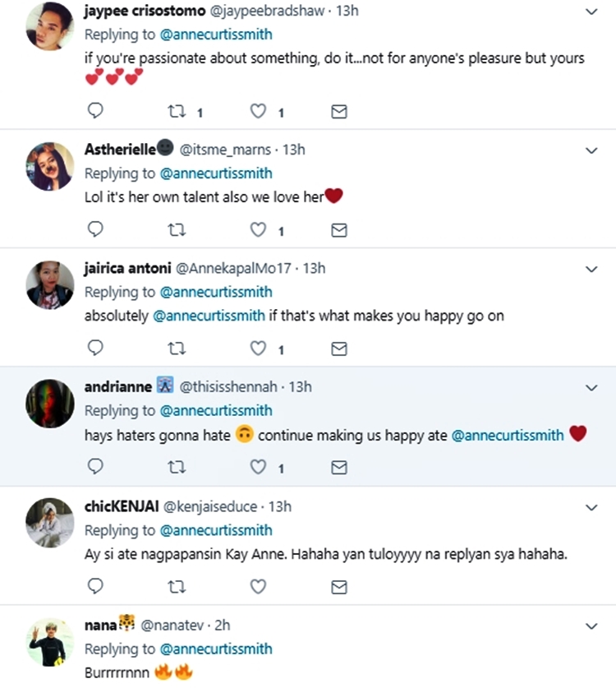Image resolution: width=616 pixels, height=688 pixels.
Task: Open @annecurtissmith mention in jairica's tweet text
Action: pos(209,316)
